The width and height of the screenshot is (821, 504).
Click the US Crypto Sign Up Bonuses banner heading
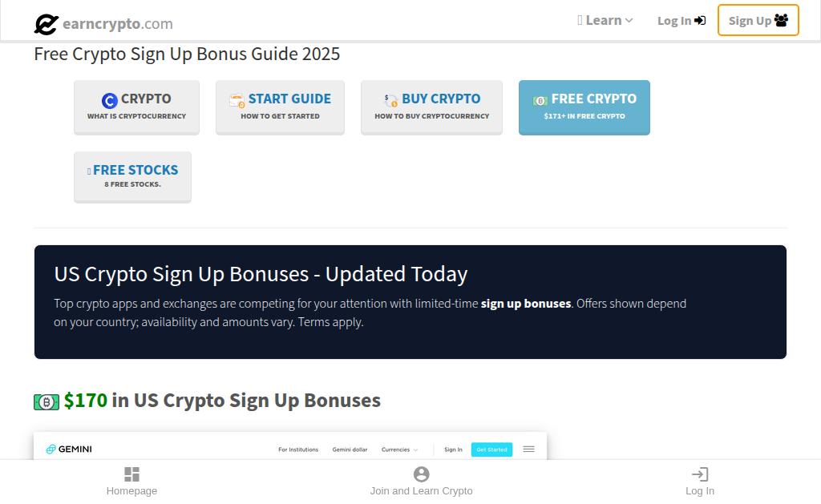pos(261,274)
